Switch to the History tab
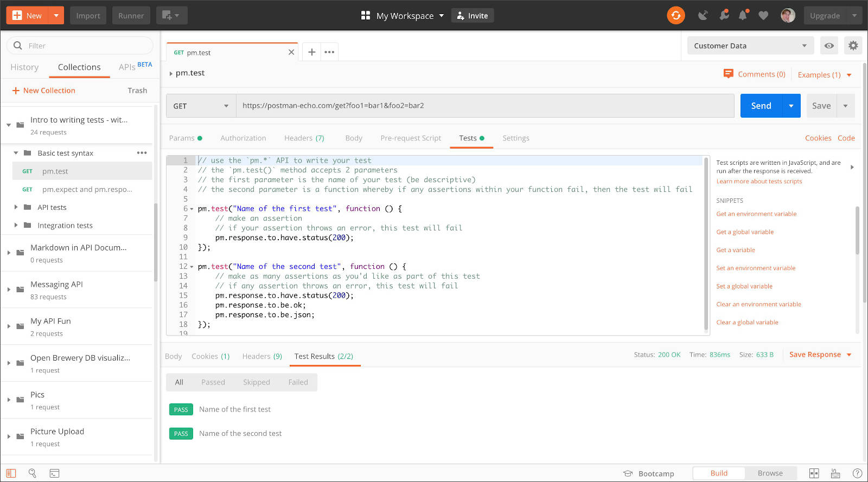868x482 pixels. (x=24, y=67)
